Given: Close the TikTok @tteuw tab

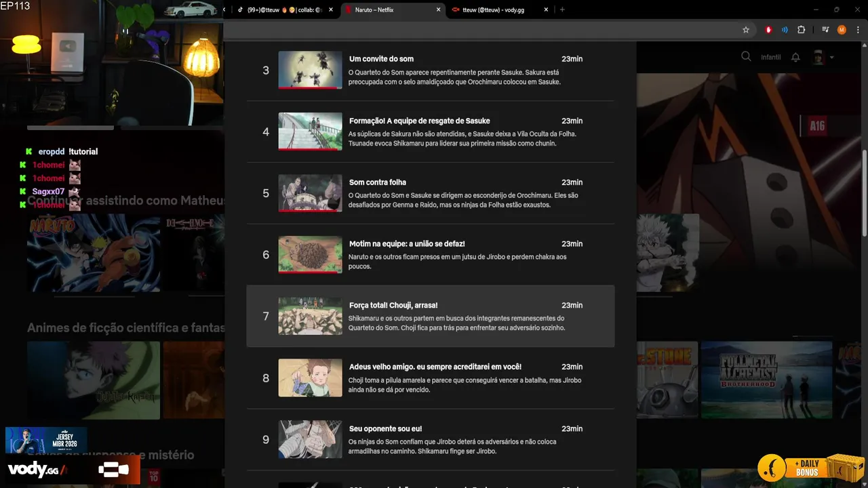Looking at the screenshot, I should coord(332,9).
